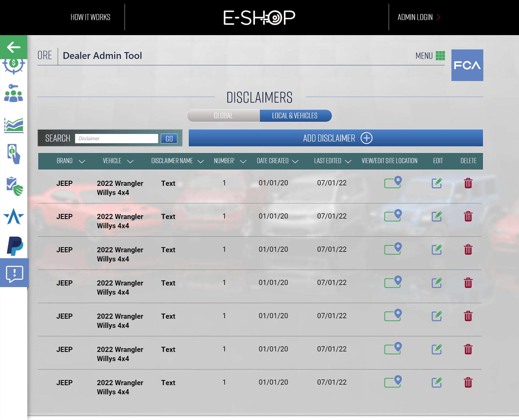Delete the second row disclaimer

click(468, 216)
